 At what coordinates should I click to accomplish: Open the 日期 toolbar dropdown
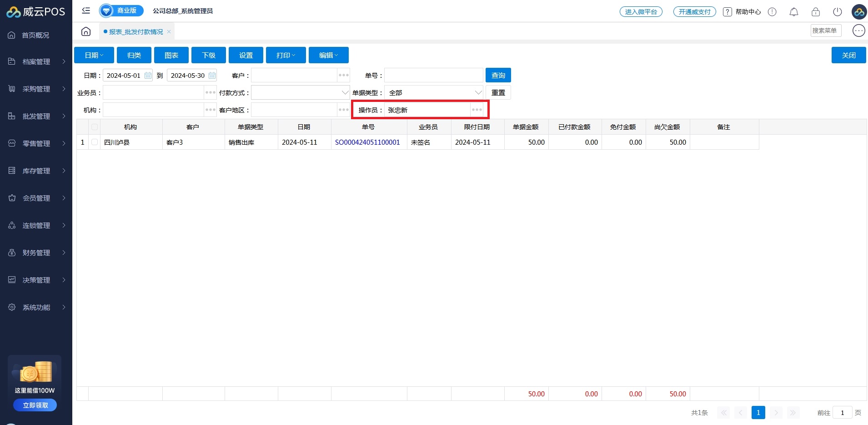pyautogui.click(x=94, y=55)
